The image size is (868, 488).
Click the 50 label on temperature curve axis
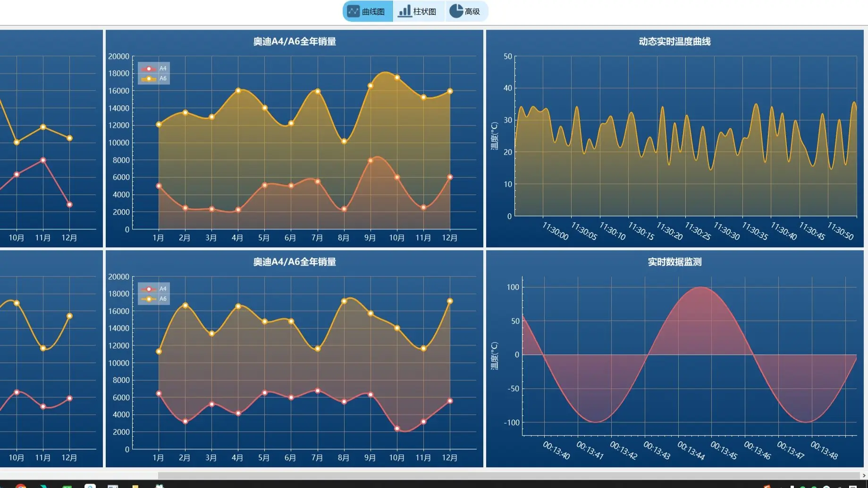point(508,56)
